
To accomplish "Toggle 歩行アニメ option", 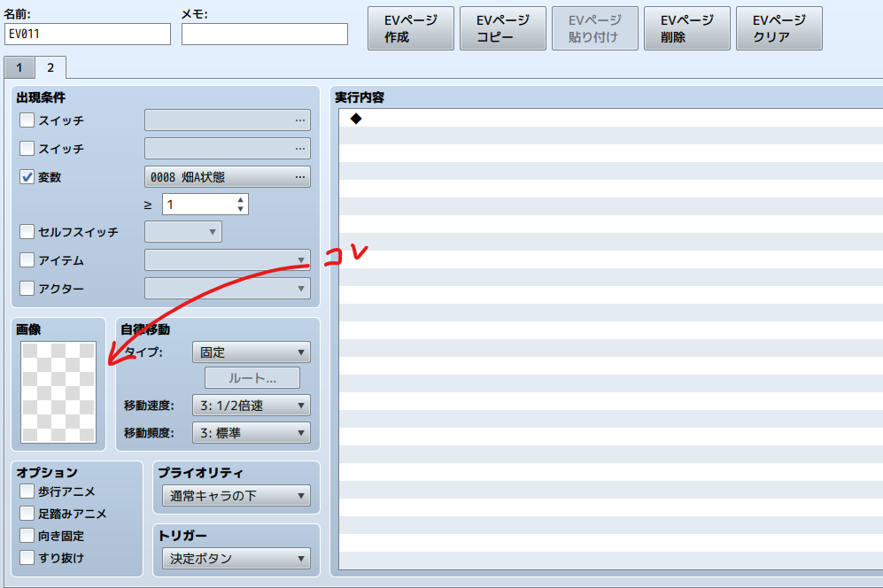I will click(x=27, y=491).
